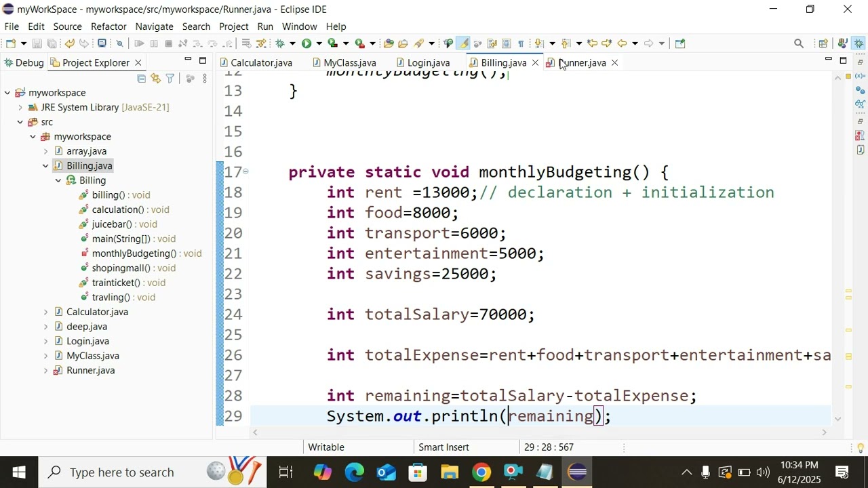
Task: Toggle Link with Editor in Project Explorer
Action: coord(155,79)
